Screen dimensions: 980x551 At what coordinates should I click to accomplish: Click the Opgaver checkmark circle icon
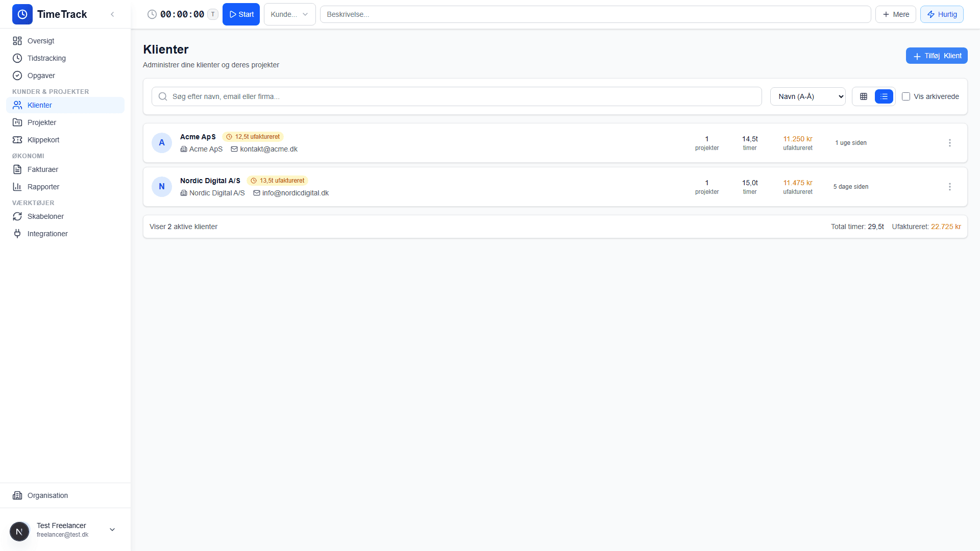pyautogui.click(x=17, y=76)
